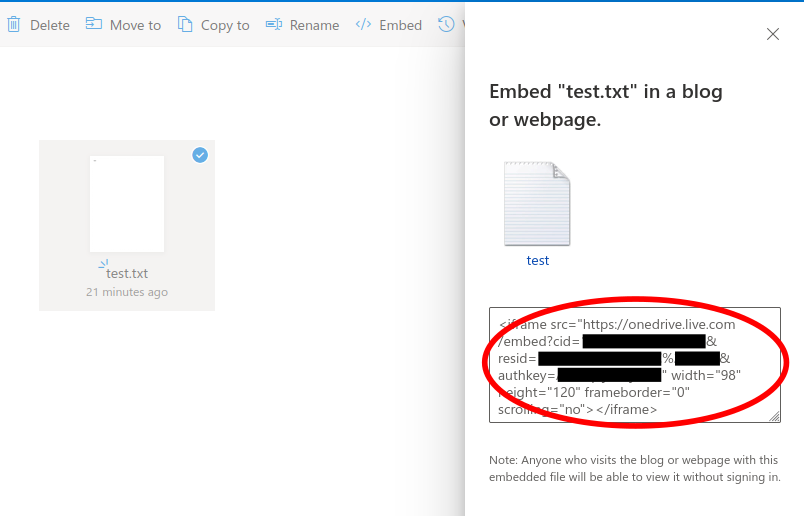Click the embed code box resize grip
Image resolution: width=804 pixels, height=516 pixels.
775,416
